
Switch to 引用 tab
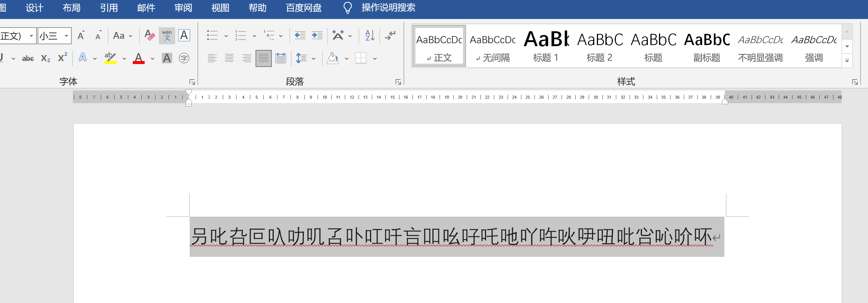click(x=109, y=8)
